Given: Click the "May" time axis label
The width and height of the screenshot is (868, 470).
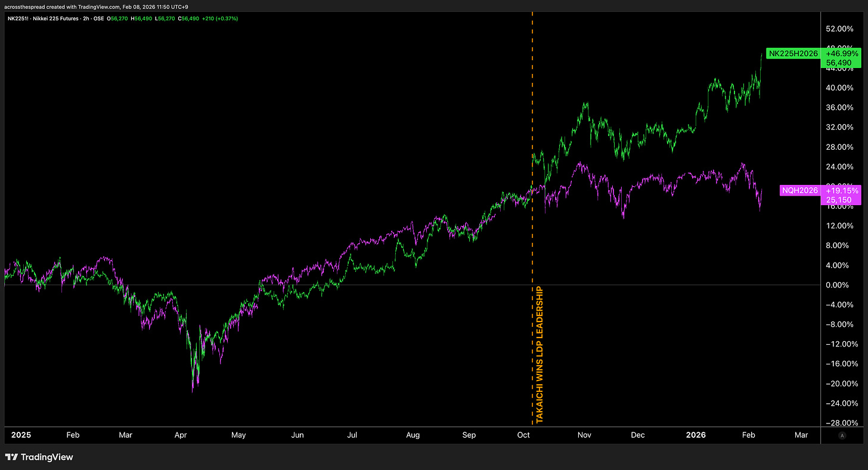Looking at the screenshot, I should click(238, 435).
